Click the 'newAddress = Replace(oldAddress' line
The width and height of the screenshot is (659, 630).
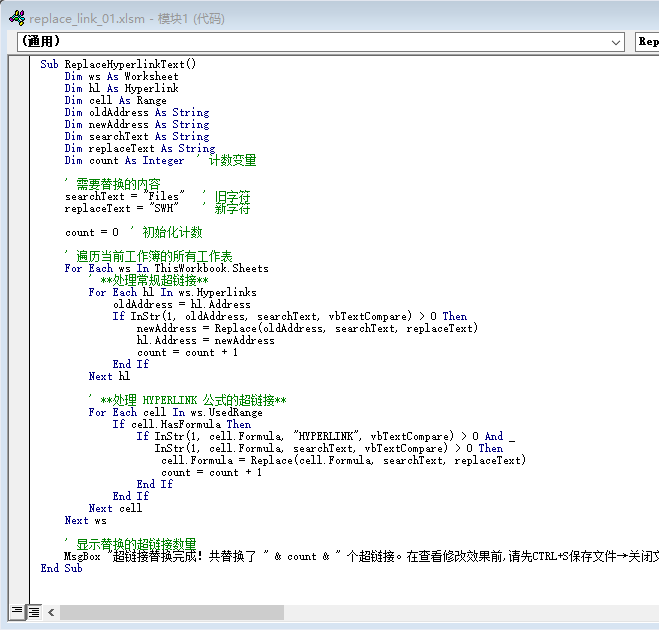pos(307,328)
